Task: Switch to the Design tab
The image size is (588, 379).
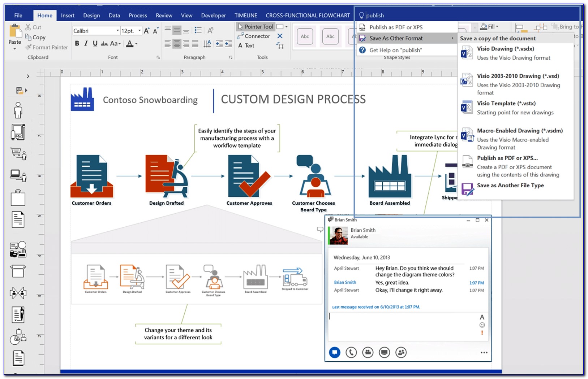Action: pos(91,16)
